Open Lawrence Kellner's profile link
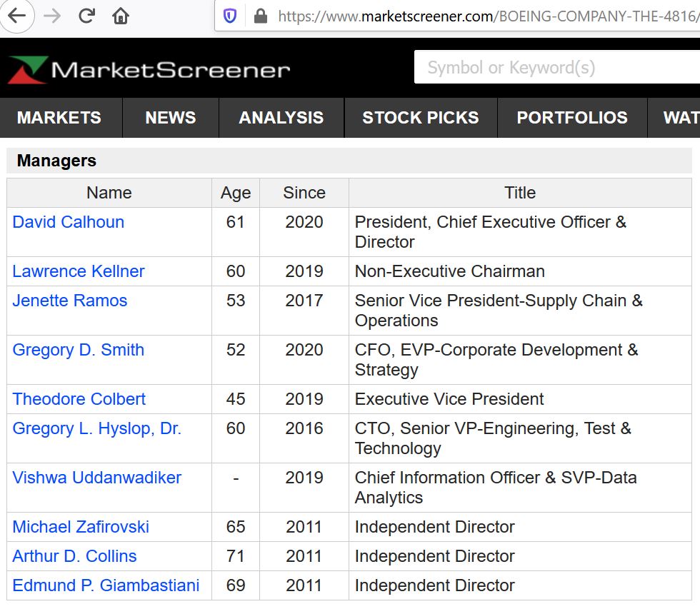The image size is (700, 609). pyautogui.click(x=79, y=271)
